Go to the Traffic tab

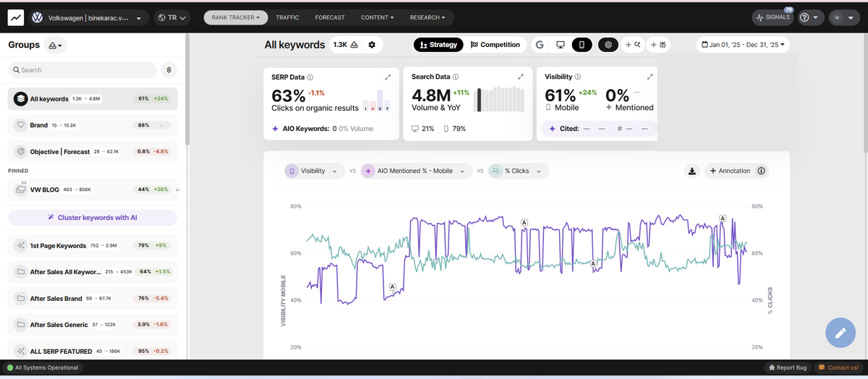coord(287,17)
